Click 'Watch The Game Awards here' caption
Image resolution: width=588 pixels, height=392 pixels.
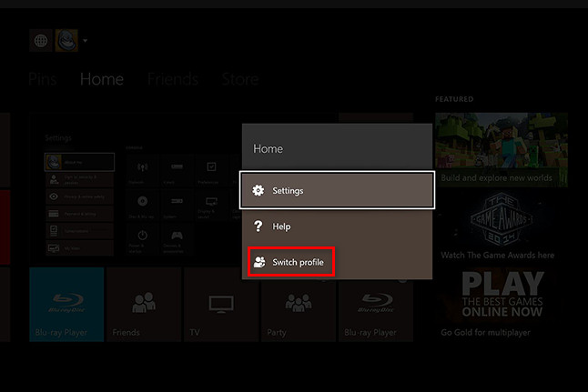click(x=497, y=256)
